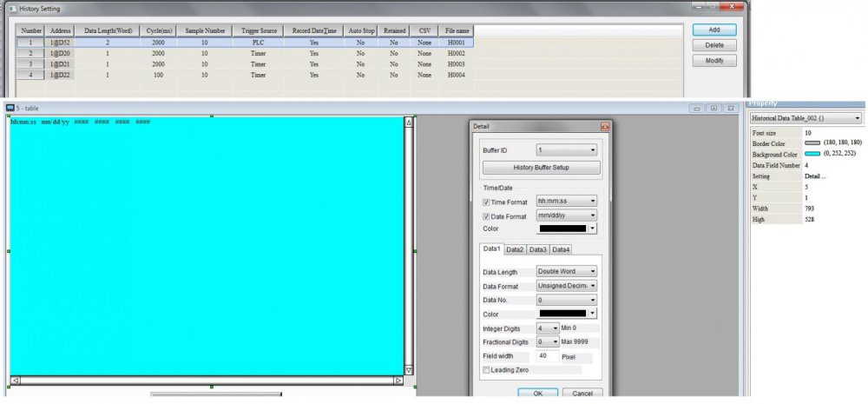
Task: Pick the Background Color swatch in Property
Action: click(x=812, y=154)
